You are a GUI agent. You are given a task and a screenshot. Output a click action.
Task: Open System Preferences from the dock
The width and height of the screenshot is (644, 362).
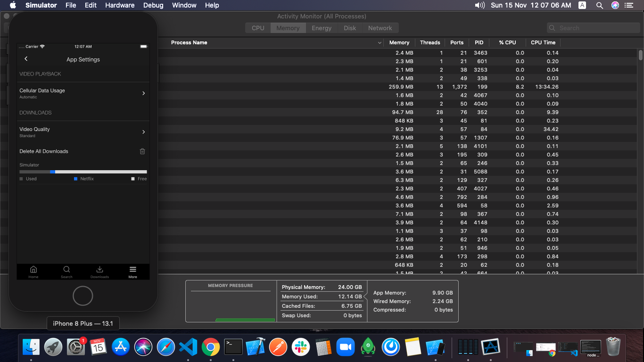click(75, 347)
